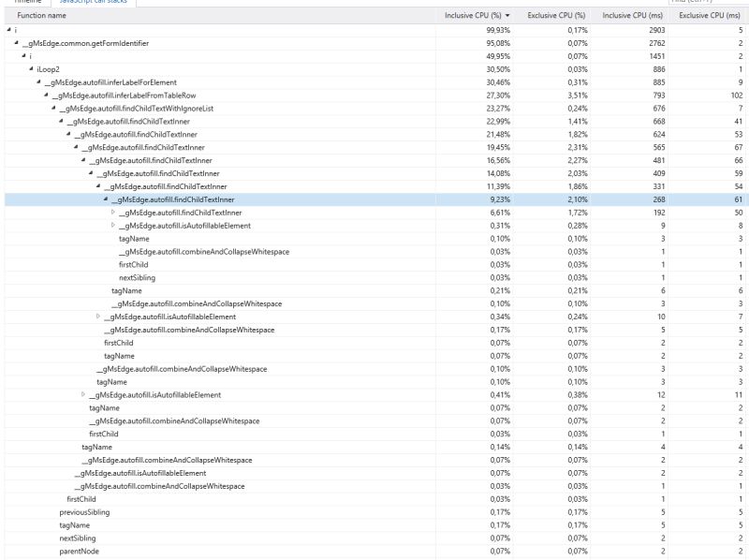749x560 pixels.
Task: Click the 793 inclusive ms value
Action: tap(659, 96)
